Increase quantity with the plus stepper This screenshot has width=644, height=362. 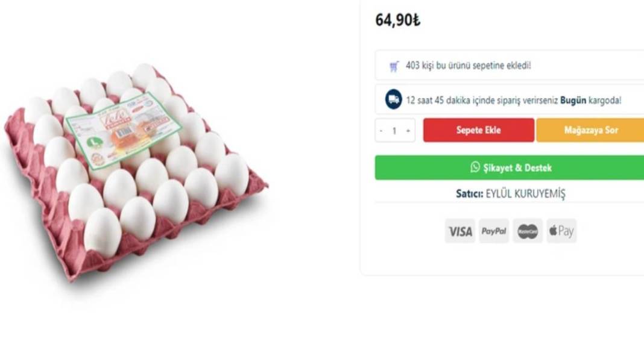pos(409,130)
